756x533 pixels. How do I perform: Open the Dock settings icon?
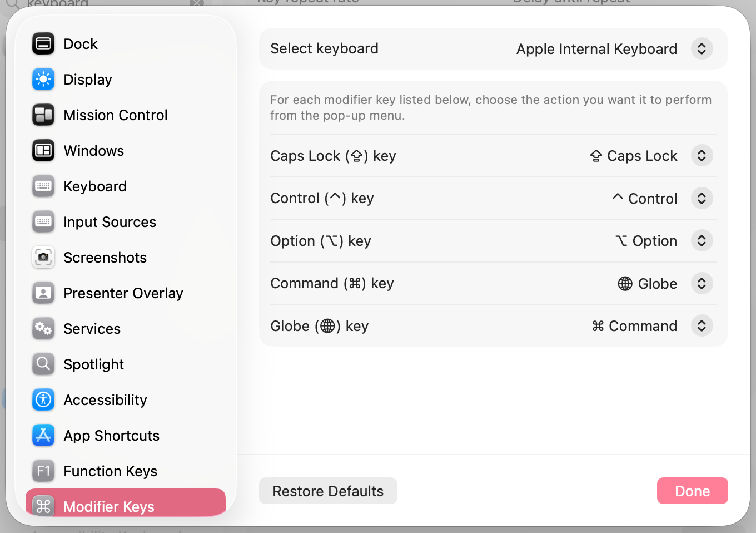click(43, 44)
